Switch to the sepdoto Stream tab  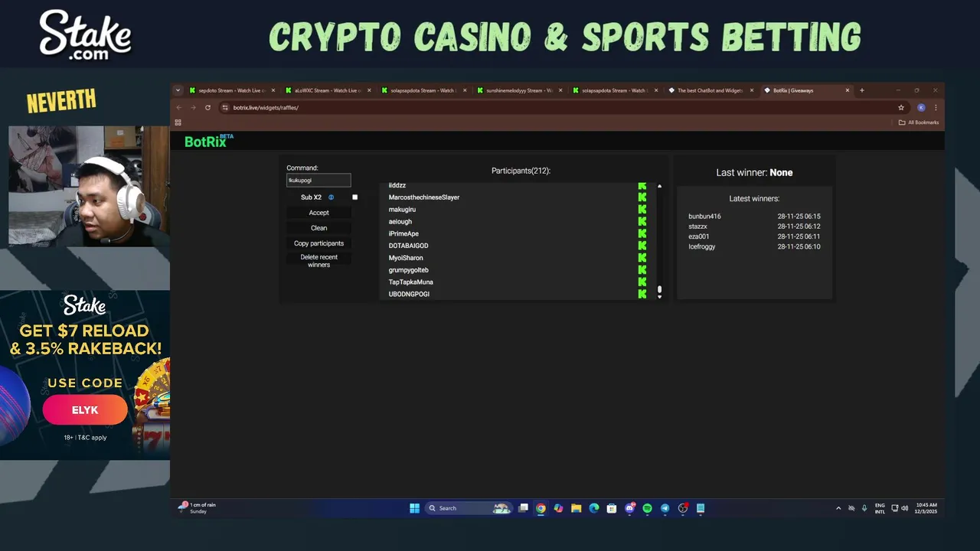point(231,90)
